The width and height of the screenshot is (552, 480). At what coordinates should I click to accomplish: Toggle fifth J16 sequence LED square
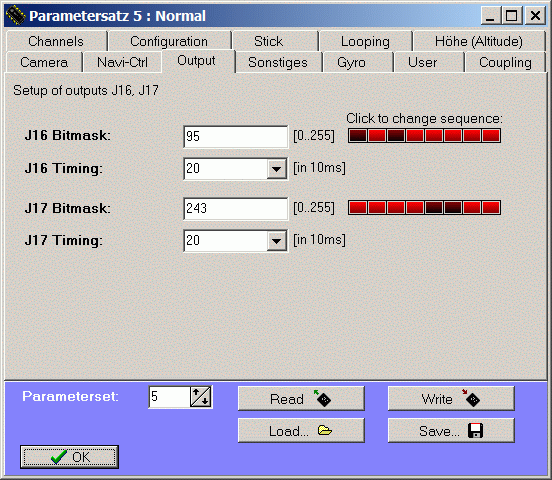coord(434,136)
